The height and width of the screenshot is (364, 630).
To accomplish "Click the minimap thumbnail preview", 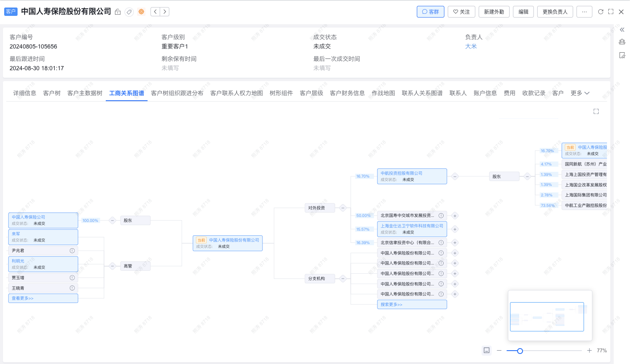I will pyautogui.click(x=547, y=317).
